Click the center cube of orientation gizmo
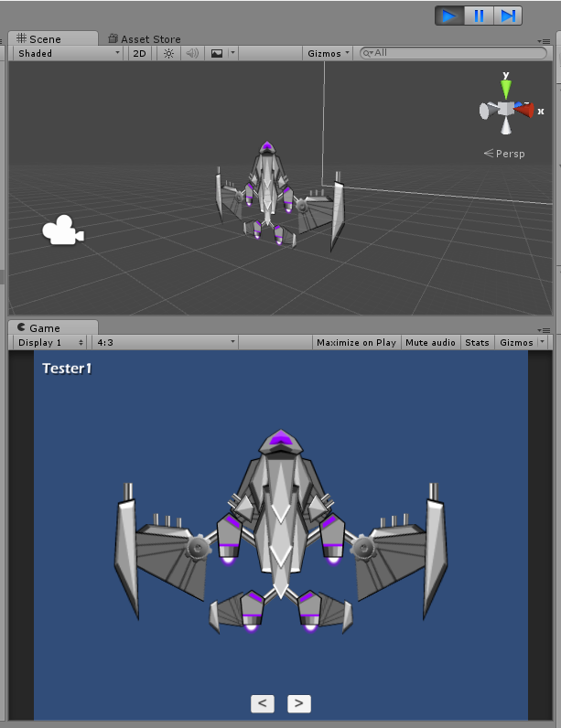The width and height of the screenshot is (561, 728). [506, 109]
